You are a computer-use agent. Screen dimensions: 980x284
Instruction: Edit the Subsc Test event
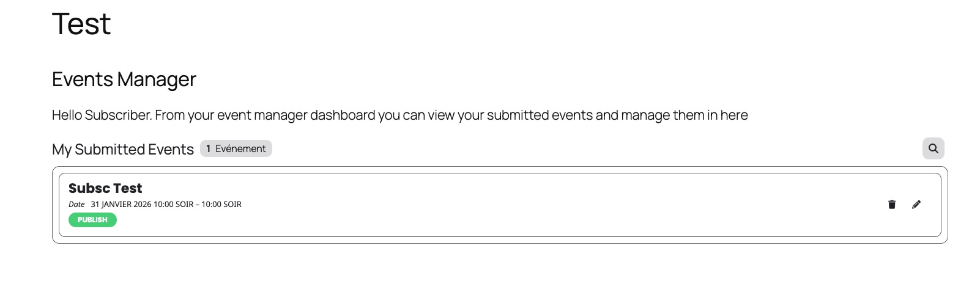tap(916, 205)
